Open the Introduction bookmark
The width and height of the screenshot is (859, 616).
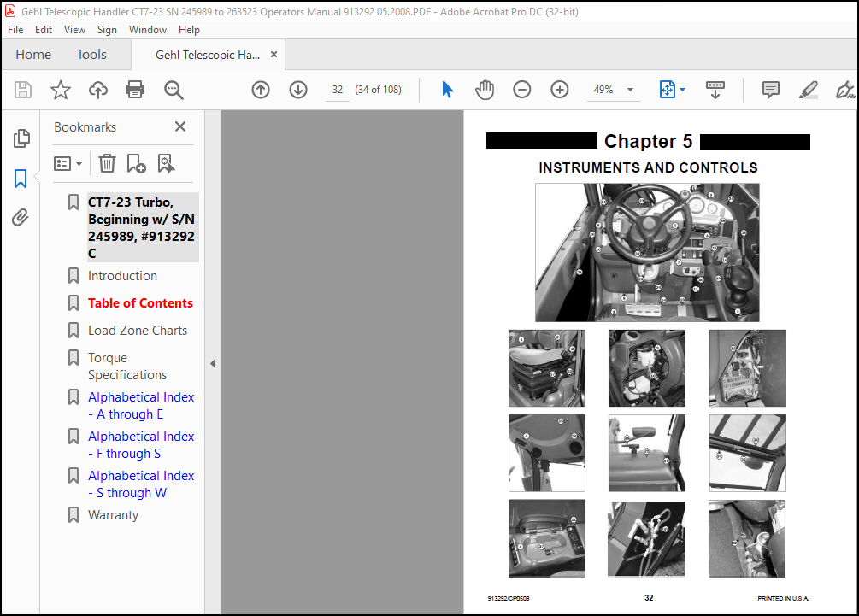pos(123,275)
